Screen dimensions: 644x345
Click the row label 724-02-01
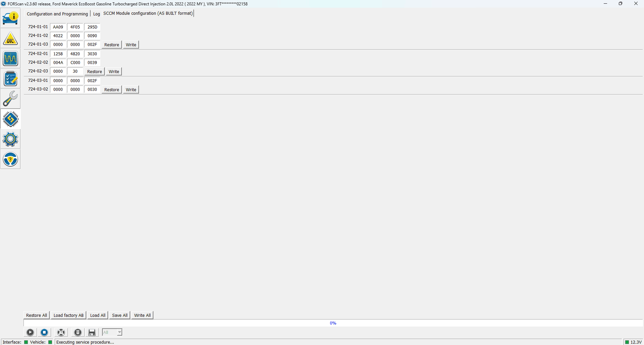(38, 54)
